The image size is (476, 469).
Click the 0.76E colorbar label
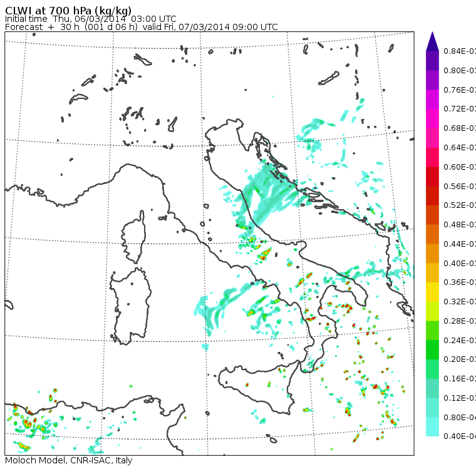460,90
